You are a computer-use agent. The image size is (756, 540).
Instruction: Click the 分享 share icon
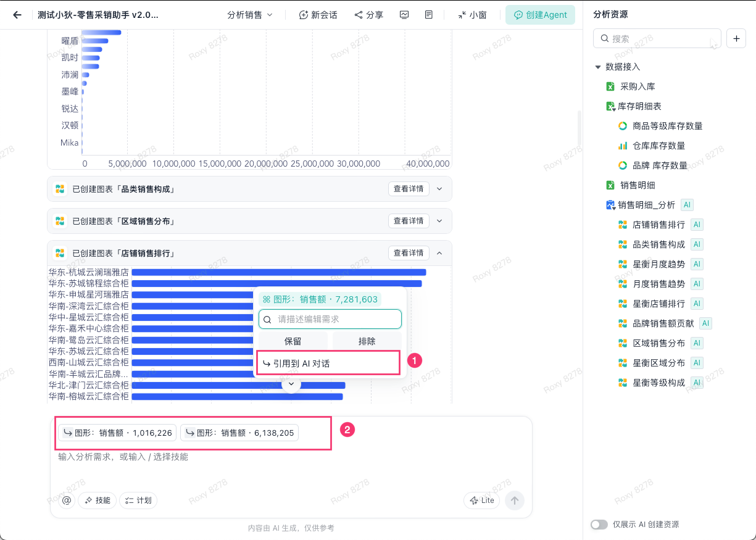pos(369,15)
